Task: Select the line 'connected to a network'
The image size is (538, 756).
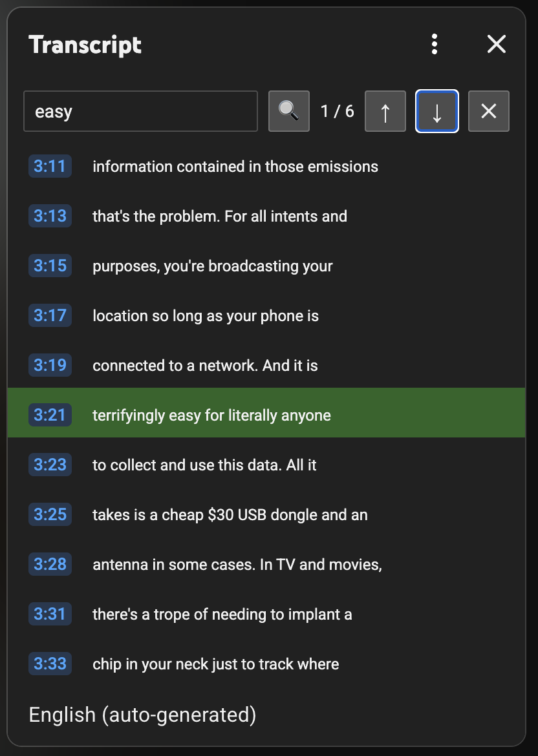Action: click(x=205, y=365)
